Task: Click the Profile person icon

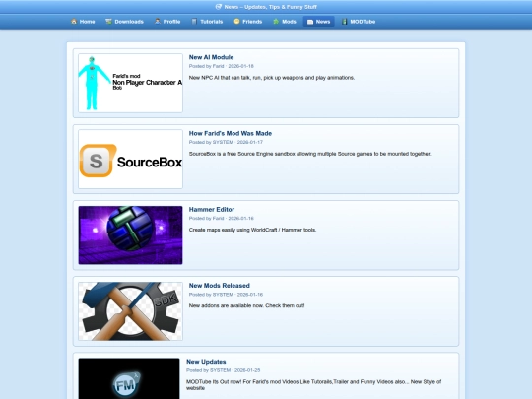Action: (x=157, y=22)
